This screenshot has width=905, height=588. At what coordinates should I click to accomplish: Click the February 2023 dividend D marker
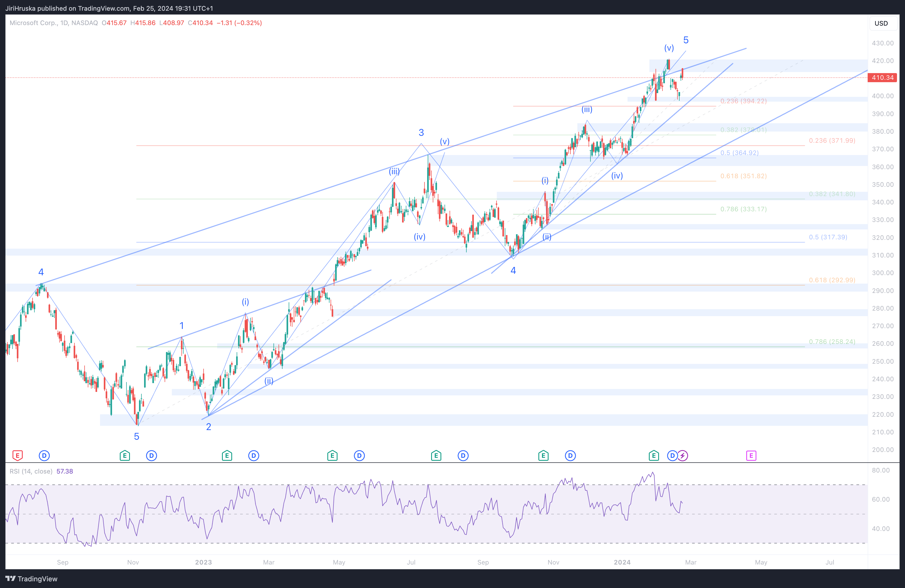254,455
